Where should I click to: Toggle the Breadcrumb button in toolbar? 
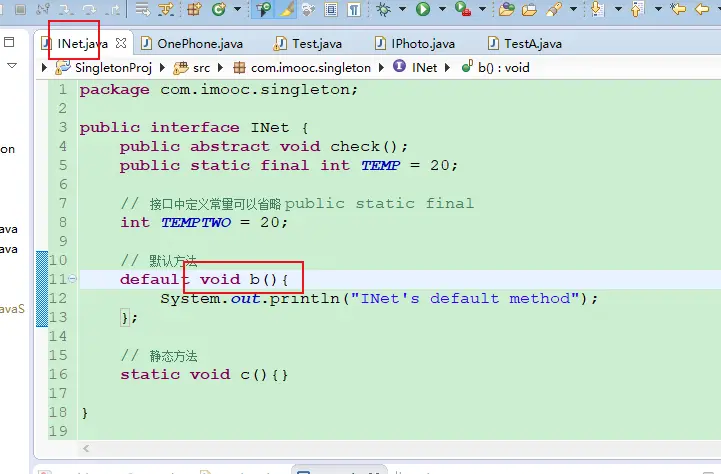point(263,9)
